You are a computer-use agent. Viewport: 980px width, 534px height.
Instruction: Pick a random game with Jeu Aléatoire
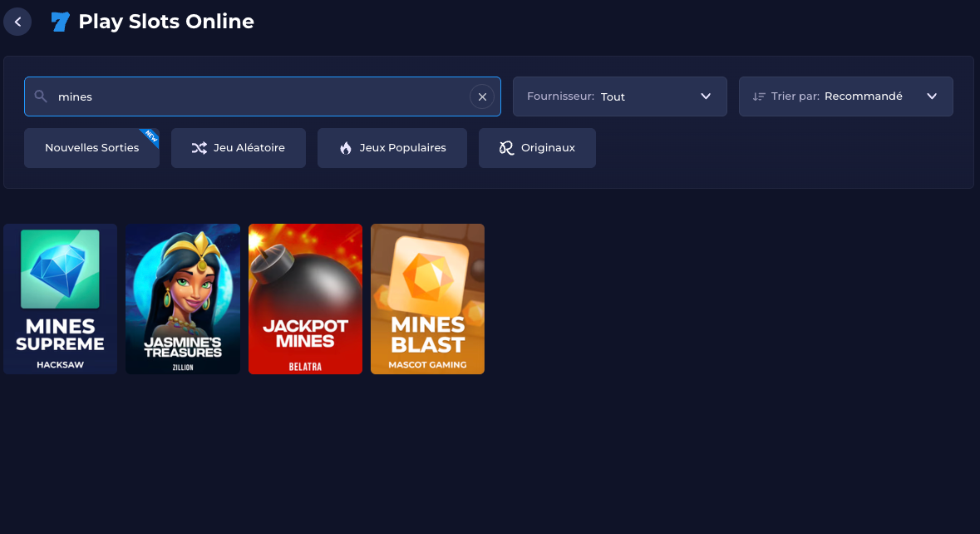point(238,148)
